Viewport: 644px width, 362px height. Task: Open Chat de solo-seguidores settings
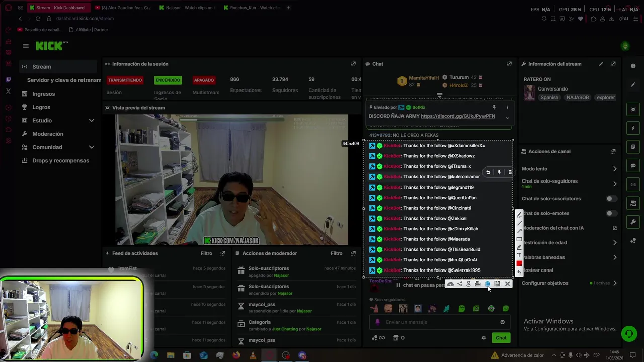click(569, 184)
